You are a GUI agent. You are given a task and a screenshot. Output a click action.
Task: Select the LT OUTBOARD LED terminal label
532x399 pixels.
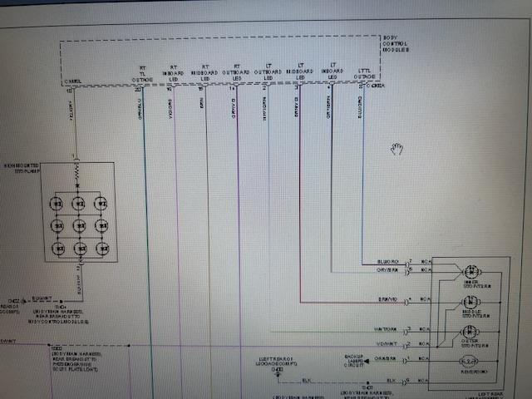coord(268,72)
